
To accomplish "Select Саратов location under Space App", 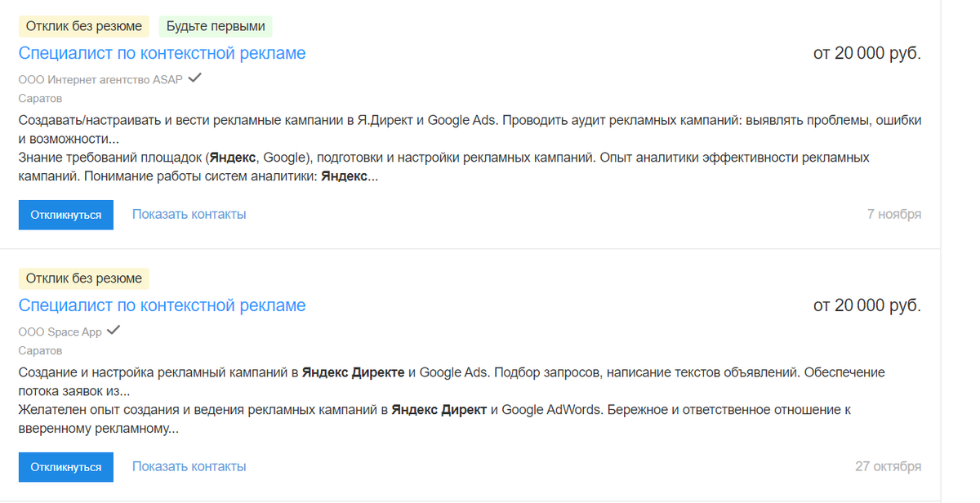I will click(40, 350).
